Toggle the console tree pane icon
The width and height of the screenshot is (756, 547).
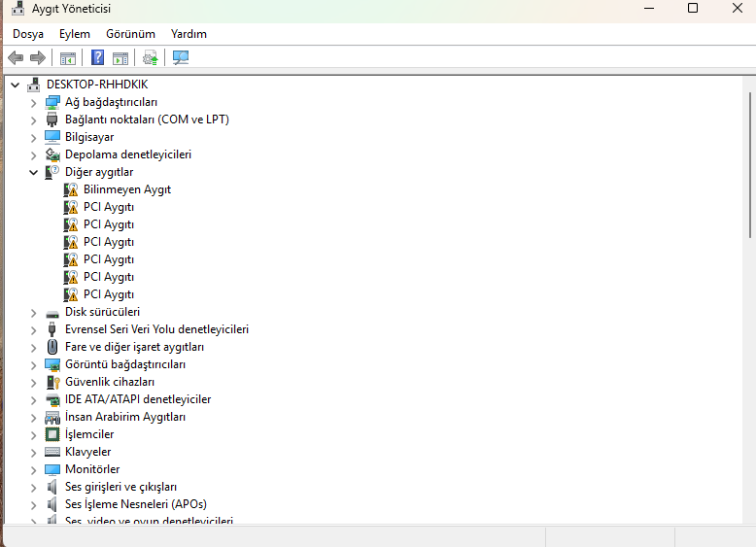tap(67, 58)
